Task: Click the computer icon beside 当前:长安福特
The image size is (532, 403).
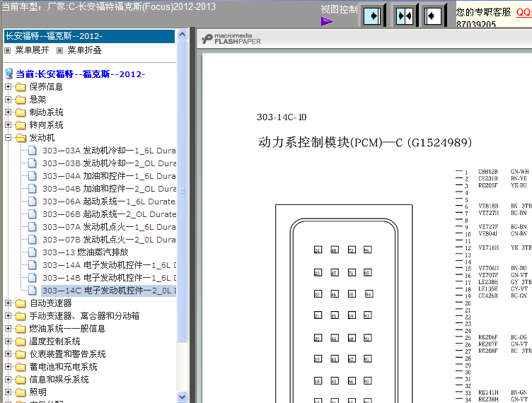Action: tap(9, 74)
